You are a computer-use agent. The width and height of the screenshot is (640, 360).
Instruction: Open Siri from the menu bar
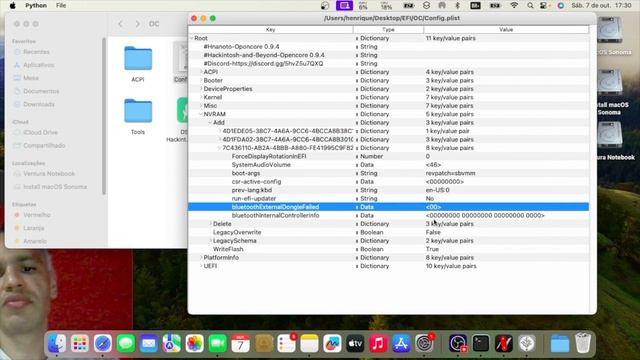561,5
